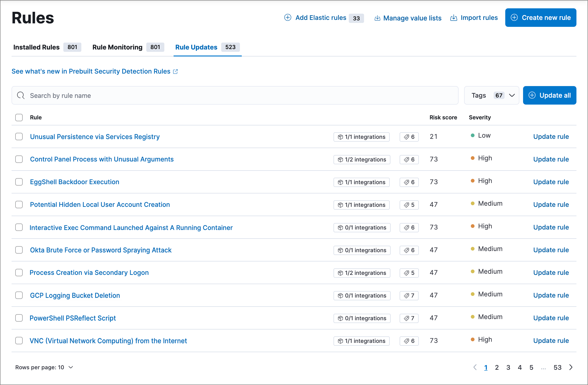Click the Manage value lists icon
The height and width of the screenshot is (385, 588).
[x=377, y=18]
